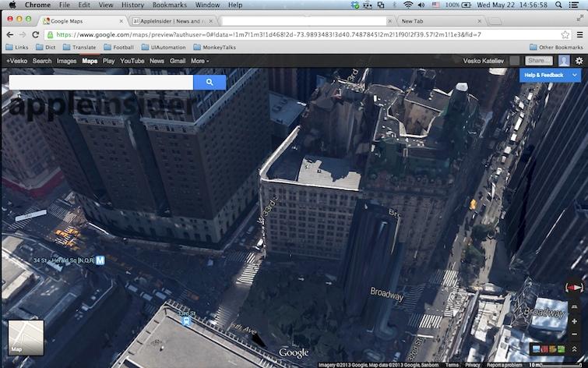The height and width of the screenshot is (368, 588).
Task: Click the Terms link at bottom
Action: tap(452, 365)
